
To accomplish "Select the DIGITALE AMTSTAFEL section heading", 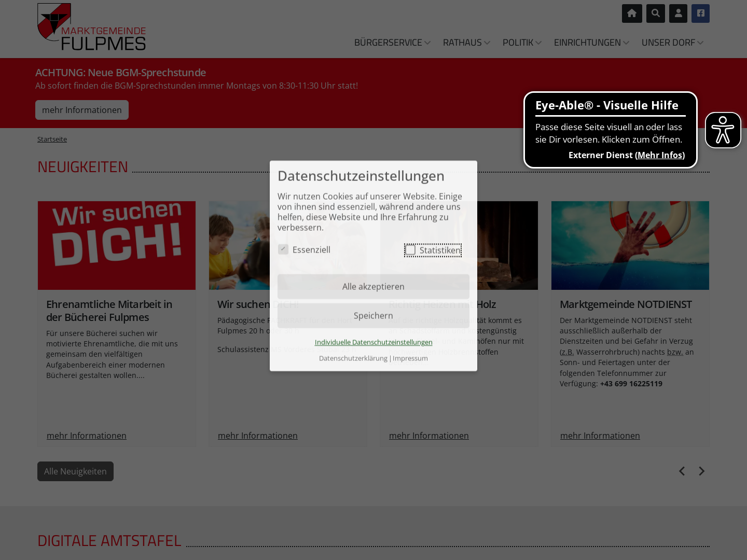I will coord(109,540).
